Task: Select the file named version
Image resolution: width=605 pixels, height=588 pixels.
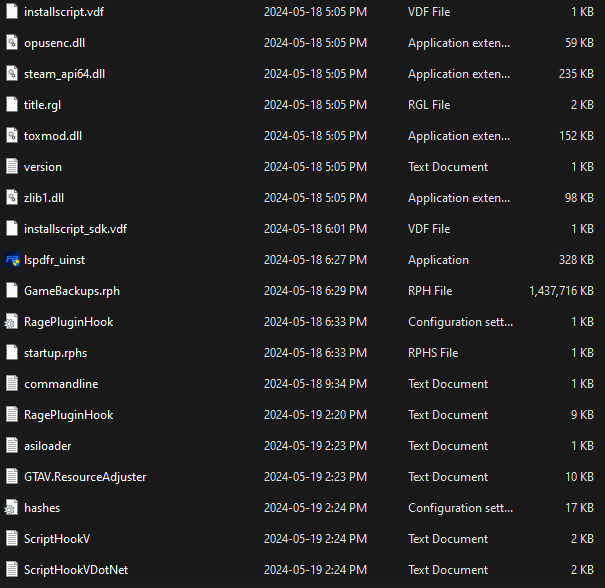Action: pos(43,167)
